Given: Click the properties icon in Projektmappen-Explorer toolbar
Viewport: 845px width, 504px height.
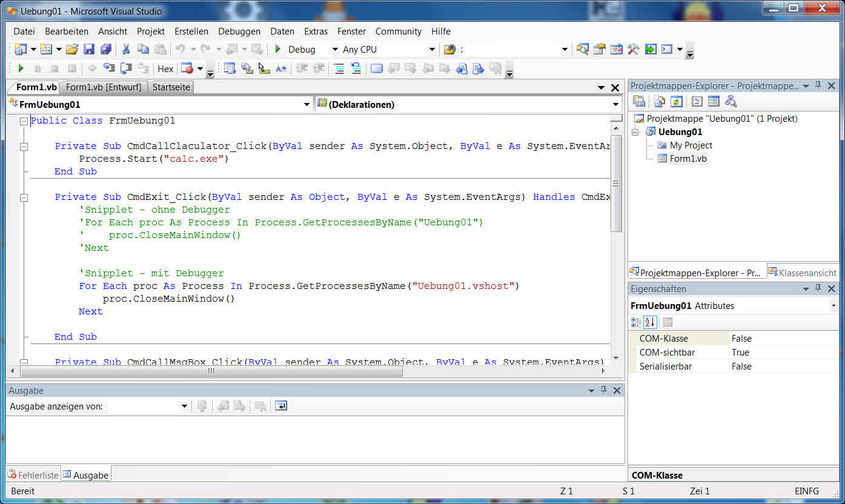Looking at the screenshot, I should pos(639,101).
